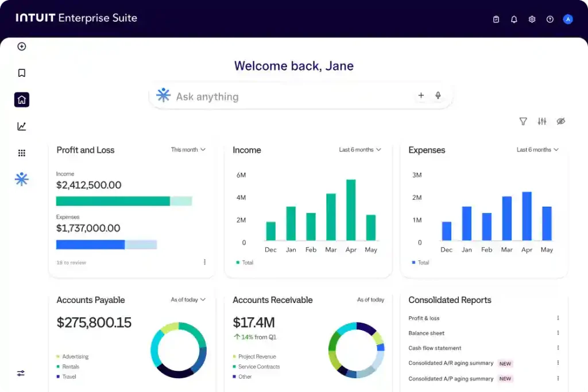Toggle Total legend on Expenses chart
The height and width of the screenshot is (392, 588).
(420, 263)
